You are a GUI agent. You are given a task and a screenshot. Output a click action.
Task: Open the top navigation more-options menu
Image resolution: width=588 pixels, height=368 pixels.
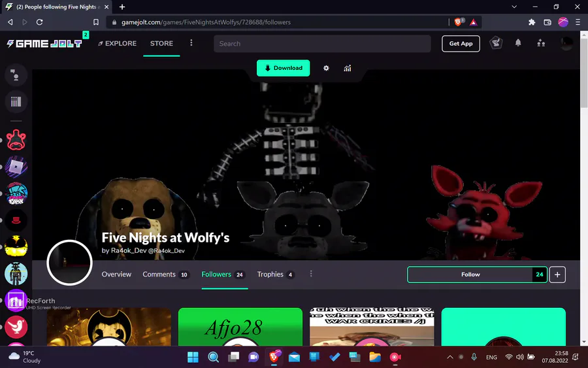[x=191, y=42]
